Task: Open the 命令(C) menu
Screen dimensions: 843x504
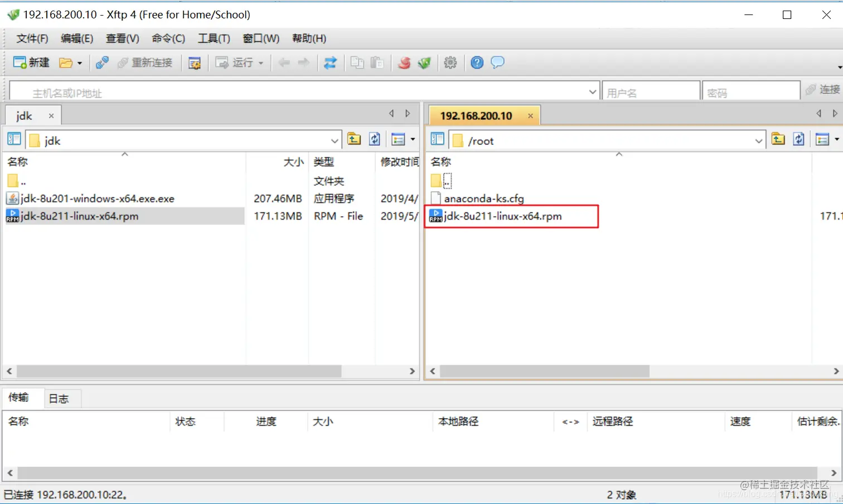Action: pos(168,38)
